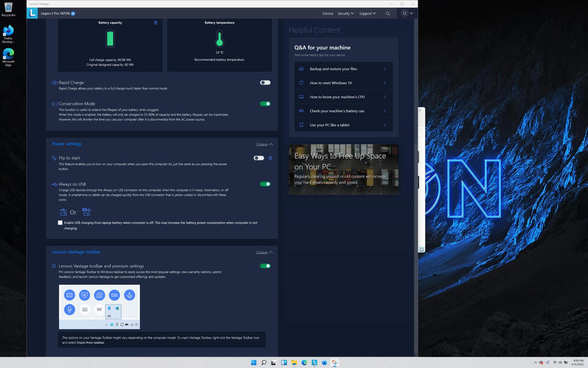The height and width of the screenshot is (368, 588).
Task: Click the Conservation Mode battery icon
Action: 55,104
